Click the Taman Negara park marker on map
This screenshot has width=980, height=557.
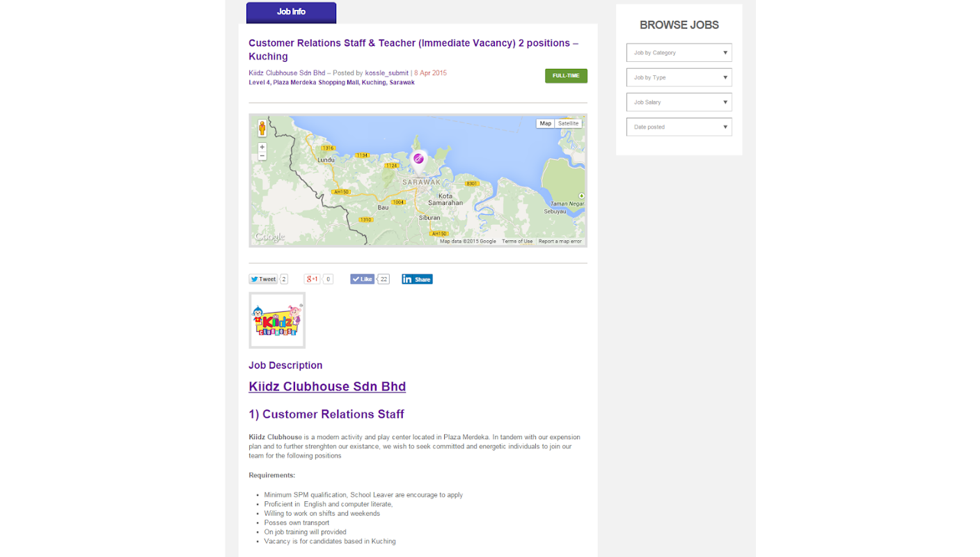[x=581, y=196]
